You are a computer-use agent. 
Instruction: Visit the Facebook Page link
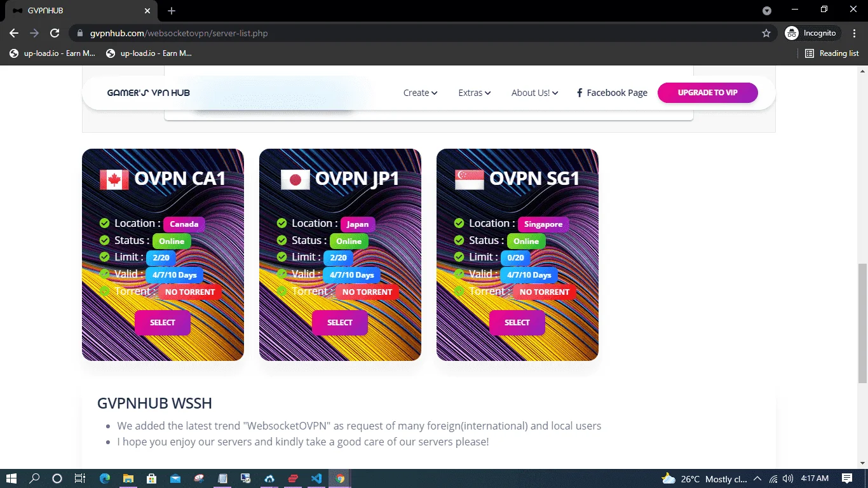tap(612, 93)
